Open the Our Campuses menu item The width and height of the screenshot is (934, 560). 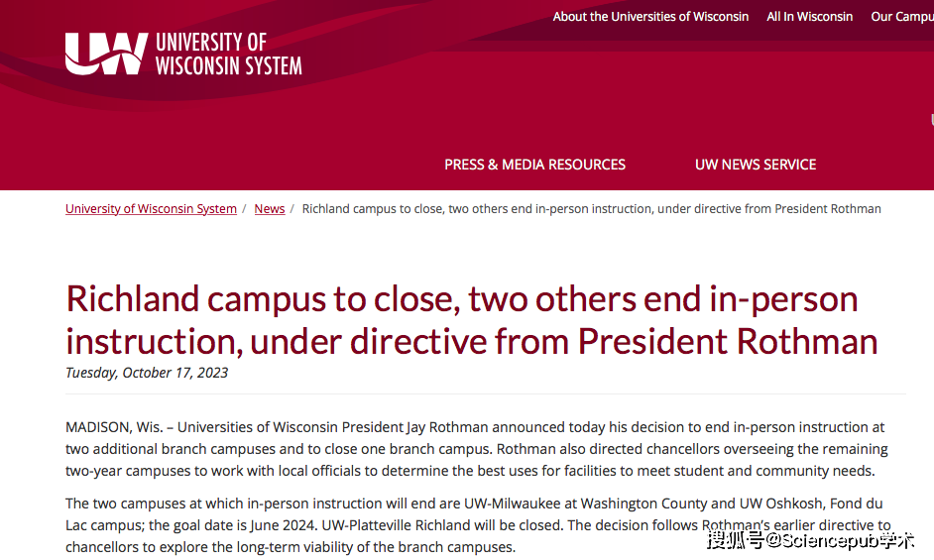[902, 17]
